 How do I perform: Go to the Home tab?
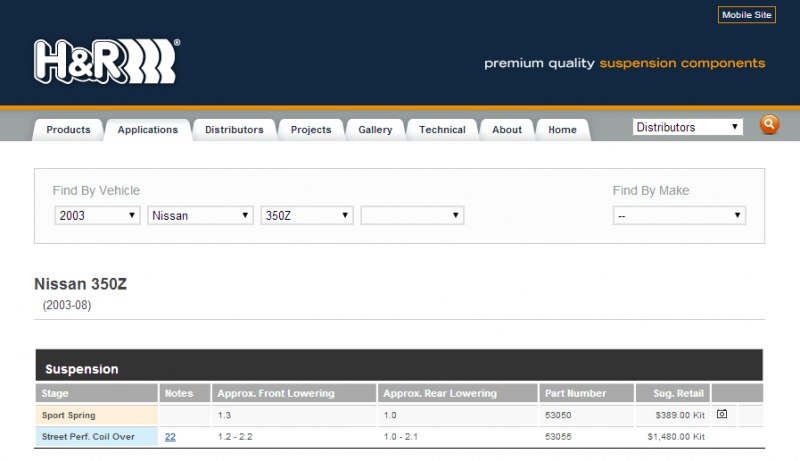click(x=562, y=130)
